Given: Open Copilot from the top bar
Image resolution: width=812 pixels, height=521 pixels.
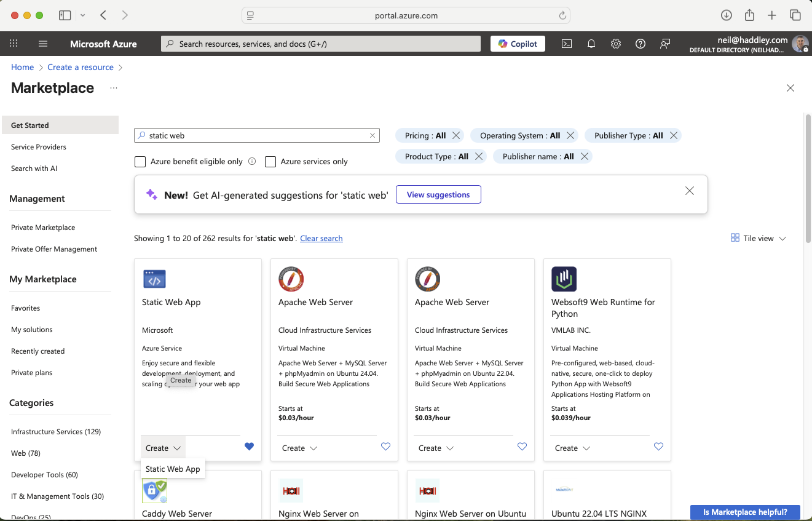Looking at the screenshot, I should pos(517,44).
